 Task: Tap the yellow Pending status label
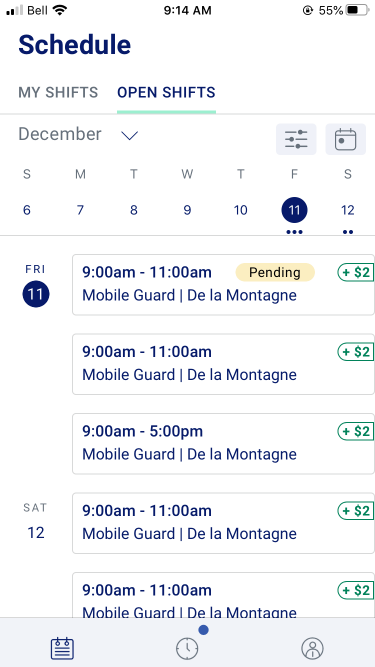275,272
